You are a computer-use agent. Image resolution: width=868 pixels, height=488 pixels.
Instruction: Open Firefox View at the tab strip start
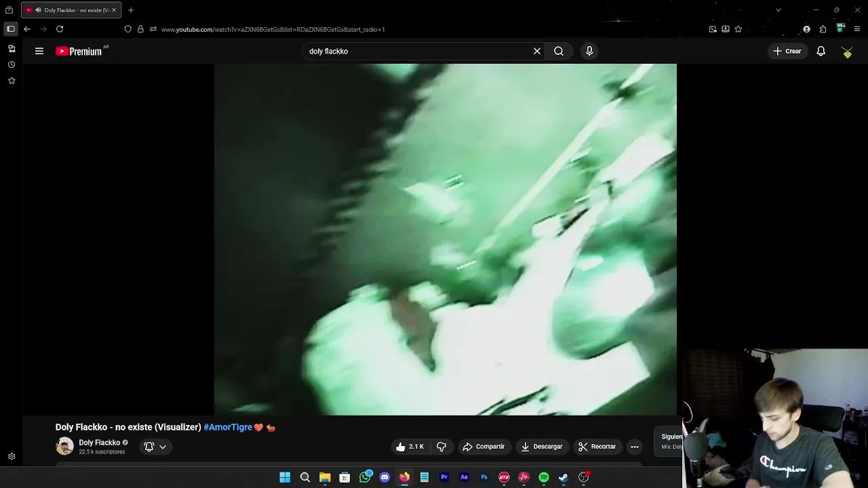(9, 10)
